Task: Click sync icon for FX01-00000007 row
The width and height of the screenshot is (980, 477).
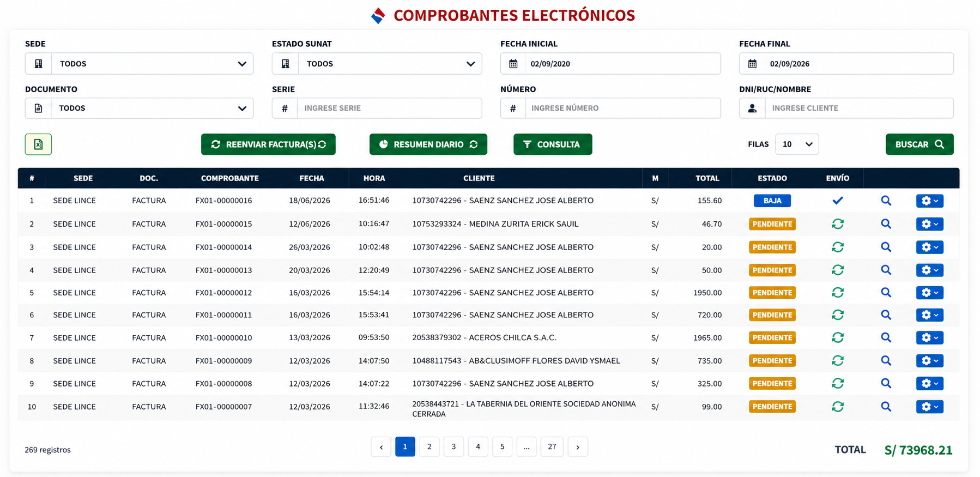Action: [x=838, y=407]
